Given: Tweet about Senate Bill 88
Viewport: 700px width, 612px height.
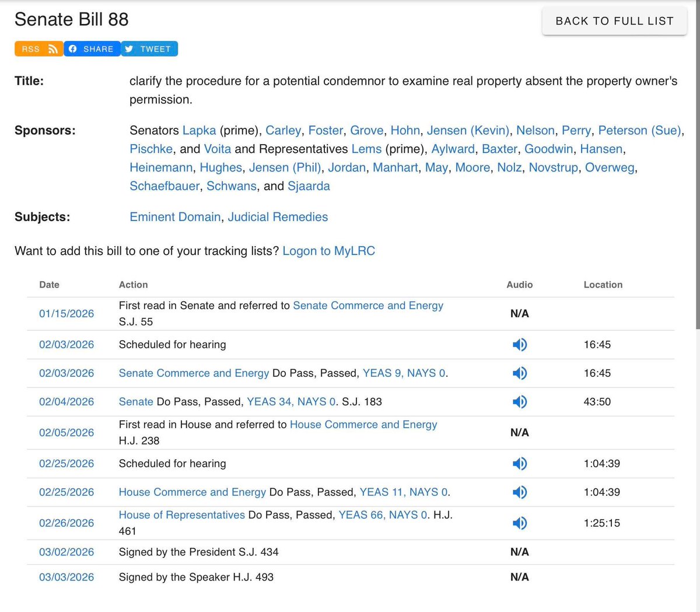Looking at the screenshot, I should [x=149, y=49].
